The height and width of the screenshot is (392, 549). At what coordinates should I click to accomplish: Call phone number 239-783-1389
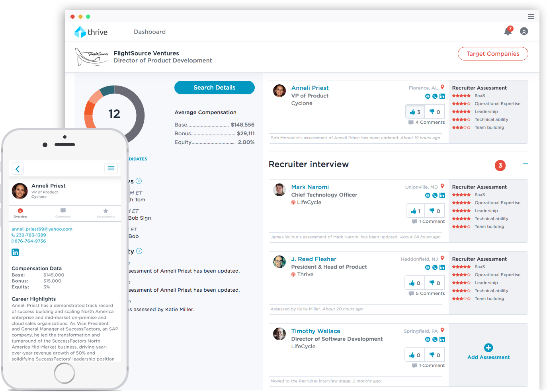(x=29, y=235)
